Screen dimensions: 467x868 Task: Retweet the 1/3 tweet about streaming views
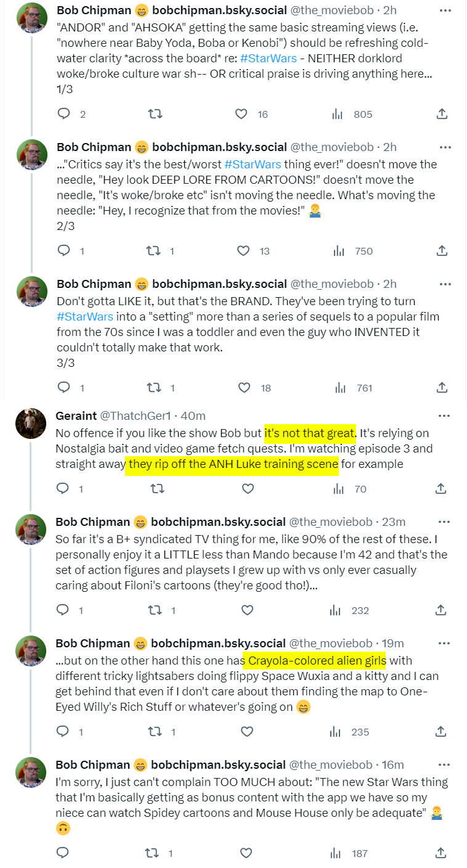click(156, 114)
